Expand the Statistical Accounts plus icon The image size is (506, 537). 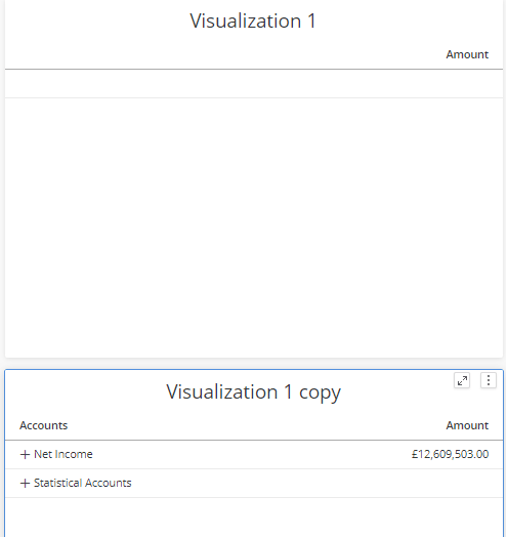25,483
